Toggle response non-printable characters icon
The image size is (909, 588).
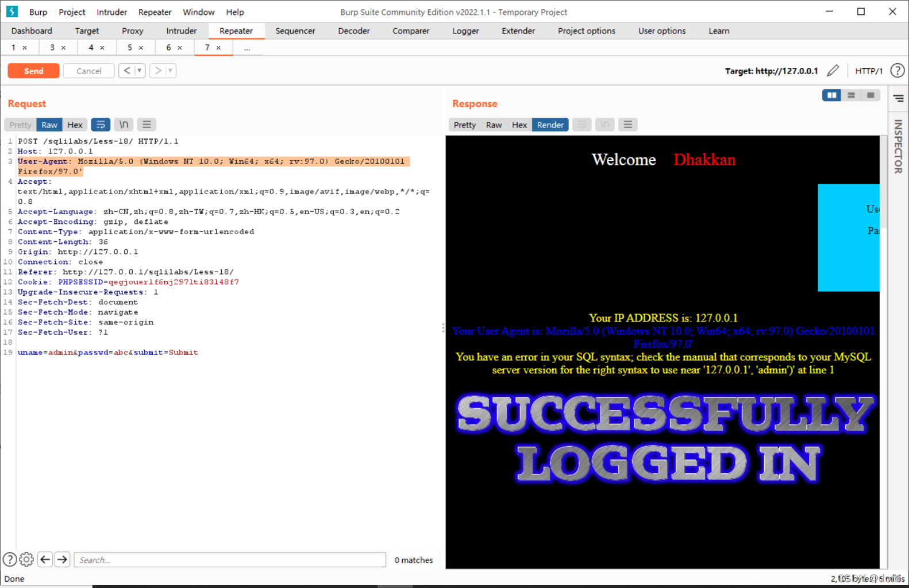(605, 125)
